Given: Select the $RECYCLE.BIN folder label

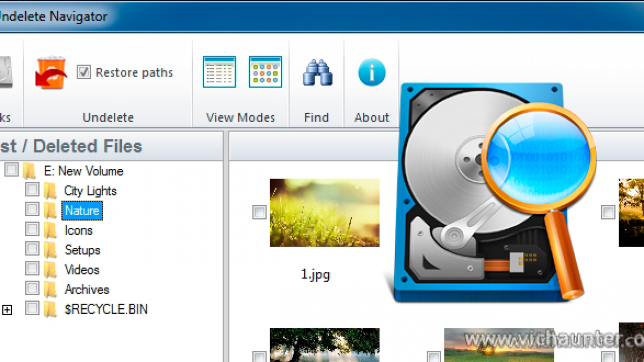Looking at the screenshot, I should [x=106, y=309].
